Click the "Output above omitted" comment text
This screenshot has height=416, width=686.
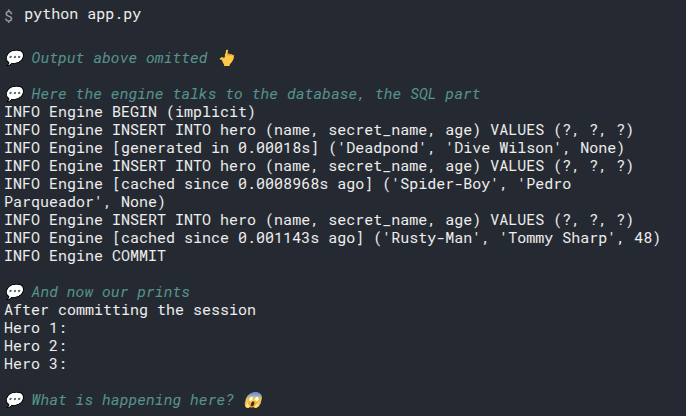(120, 58)
